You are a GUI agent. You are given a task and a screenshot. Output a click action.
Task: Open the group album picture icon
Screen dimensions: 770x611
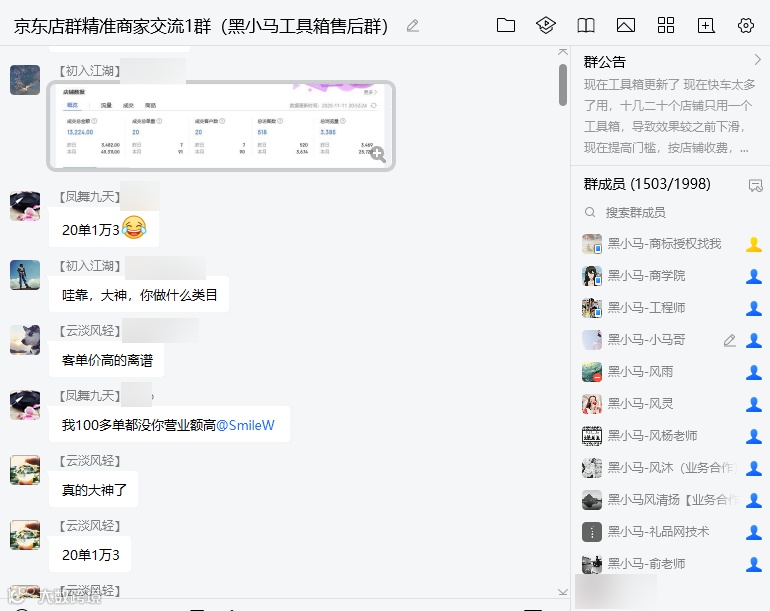click(626, 25)
